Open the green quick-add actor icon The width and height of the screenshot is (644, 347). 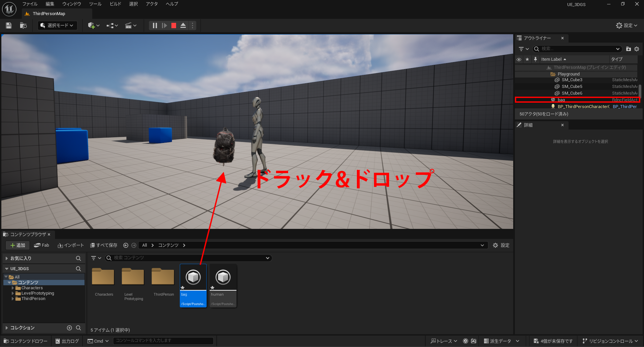point(91,25)
